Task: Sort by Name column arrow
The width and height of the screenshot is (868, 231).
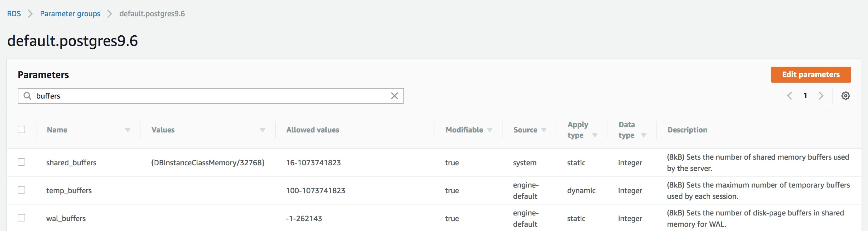Action: (x=128, y=130)
